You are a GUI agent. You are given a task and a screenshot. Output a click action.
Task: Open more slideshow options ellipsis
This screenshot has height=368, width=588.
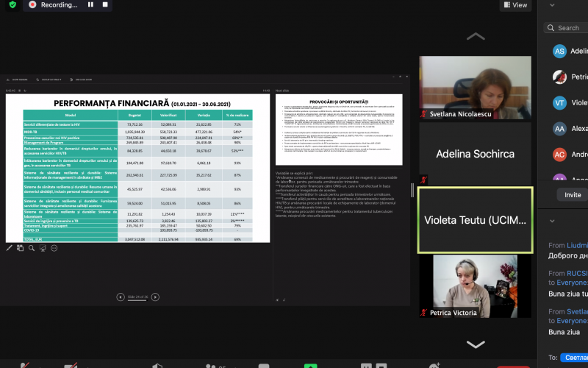54,249
